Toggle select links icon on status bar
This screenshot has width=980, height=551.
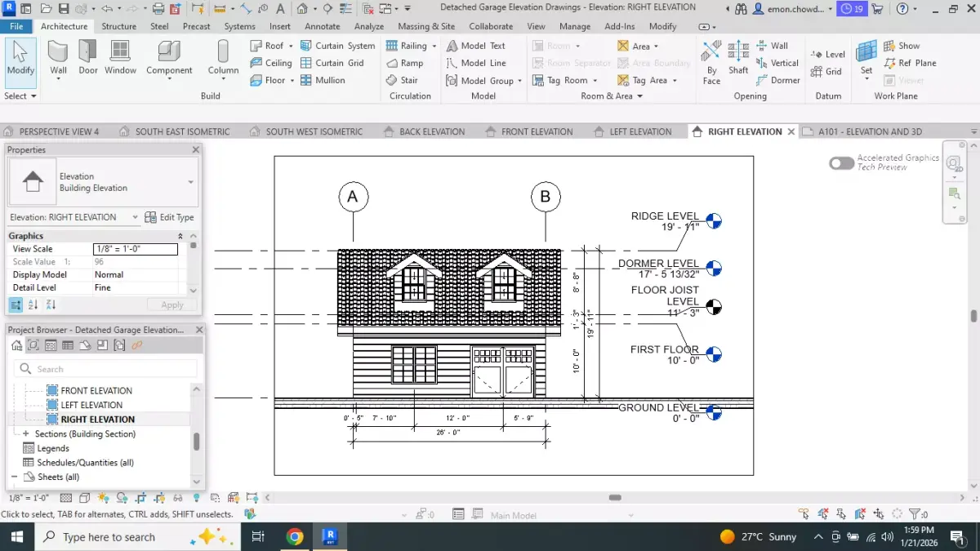(x=805, y=513)
